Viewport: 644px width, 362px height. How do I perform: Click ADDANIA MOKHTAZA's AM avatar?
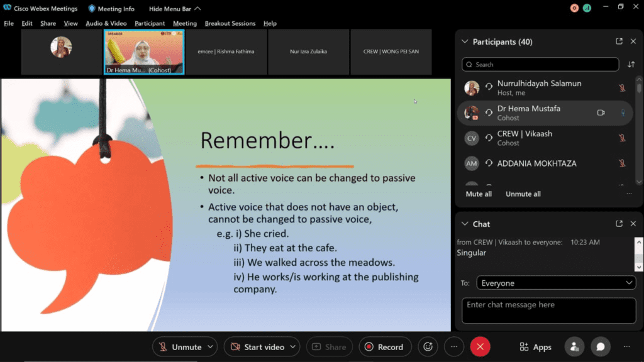pyautogui.click(x=472, y=163)
